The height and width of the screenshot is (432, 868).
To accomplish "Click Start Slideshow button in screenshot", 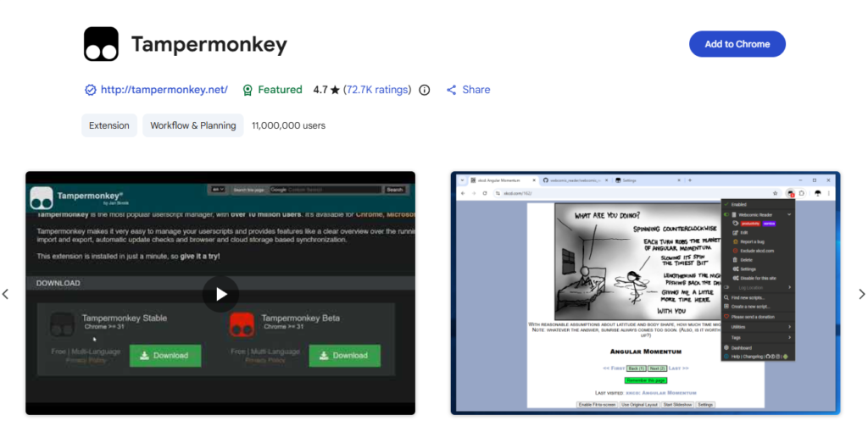I will (678, 405).
